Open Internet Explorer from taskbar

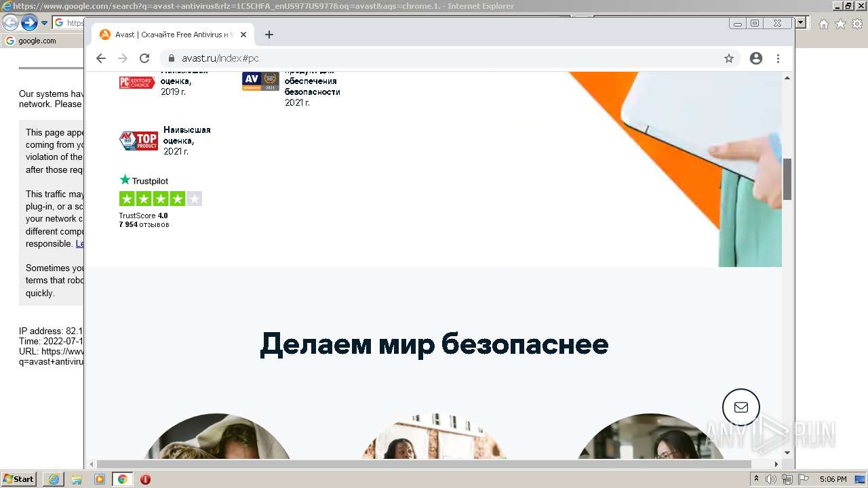(x=54, y=479)
